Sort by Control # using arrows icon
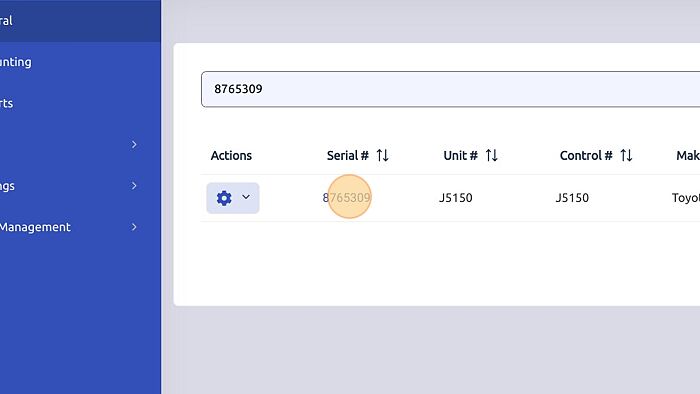This screenshot has width=700, height=394. coord(626,155)
